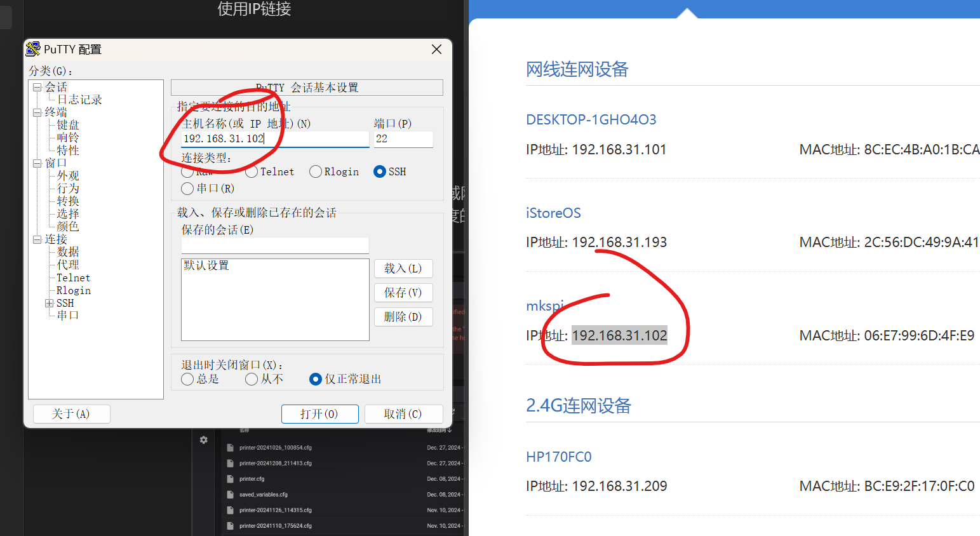Viewport: 980px width, 536px height.
Task: Click file icon for printer-20241126_114315.cfg
Action: [231, 510]
